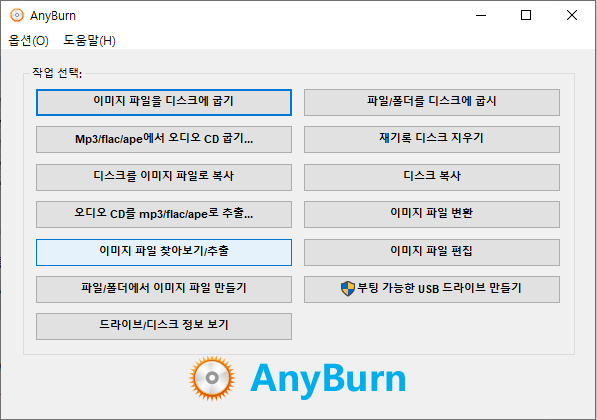This screenshot has height=420, width=597.
Task: Open the 옵션(O) menu
Action: pyautogui.click(x=29, y=40)
